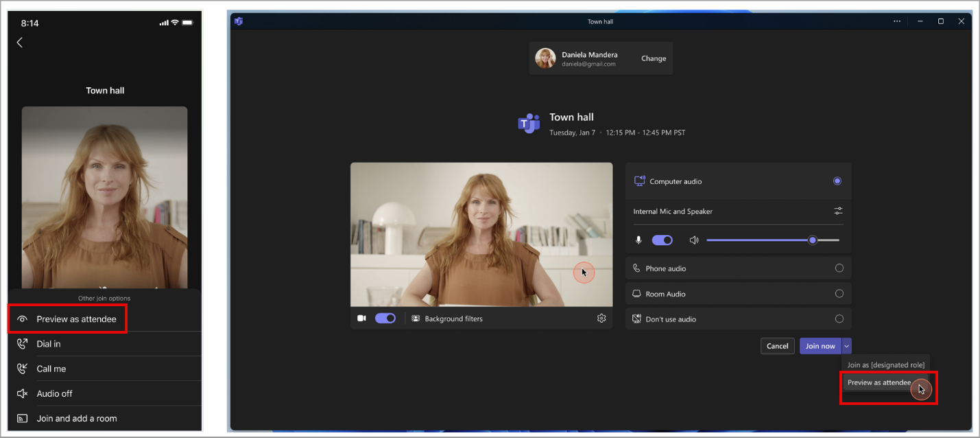Tap the Town hall title on mobile
Image resolution: width=980 pixels, height=438 pixels.
click(105, 91)
